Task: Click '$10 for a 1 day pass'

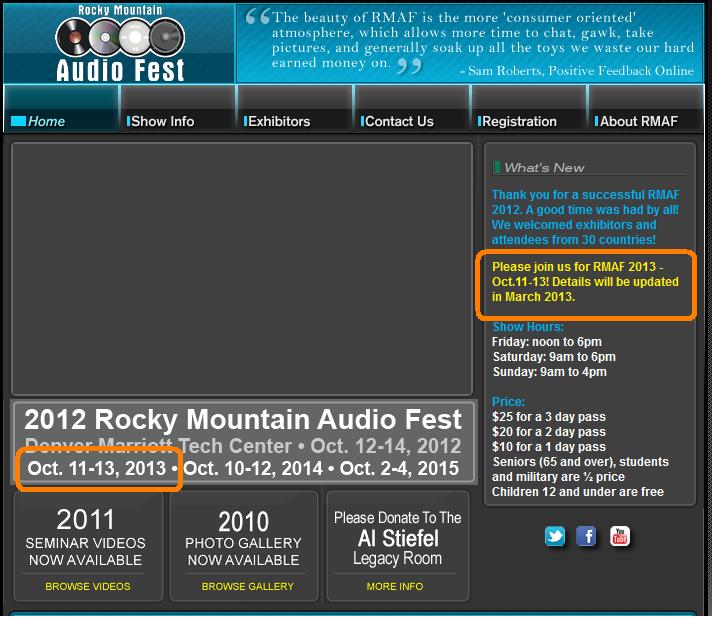Action: coord(549,447)
